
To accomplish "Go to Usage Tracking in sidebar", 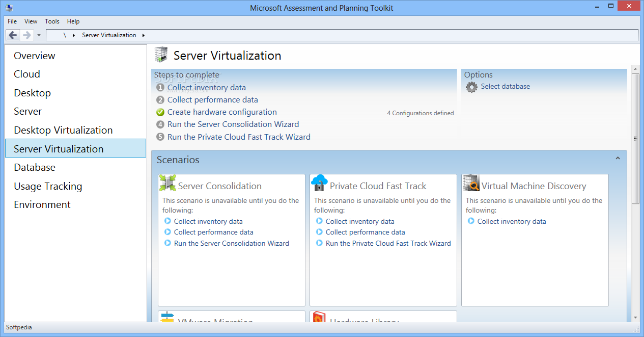I will tap(75, 186).
